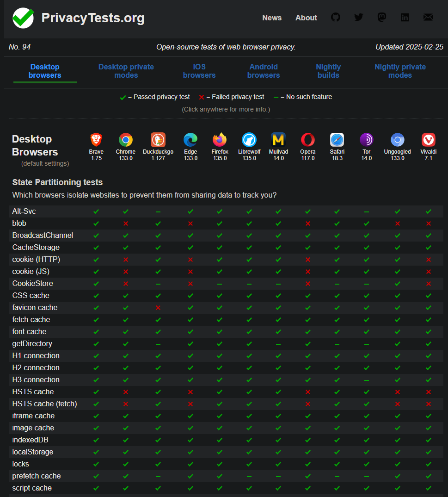Open the GitHub repository icon
Viewport: 448px width, 497px height.
pyautogui.click(x=335, y=17)
